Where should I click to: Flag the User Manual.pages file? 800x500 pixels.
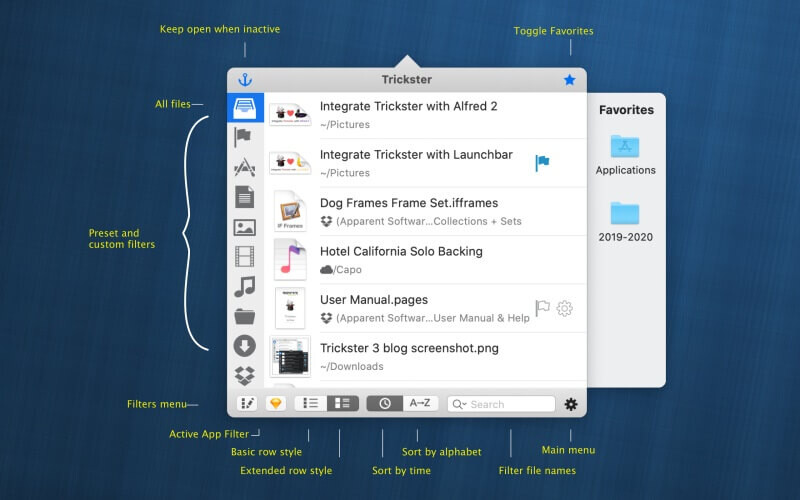tap(542, 308)
